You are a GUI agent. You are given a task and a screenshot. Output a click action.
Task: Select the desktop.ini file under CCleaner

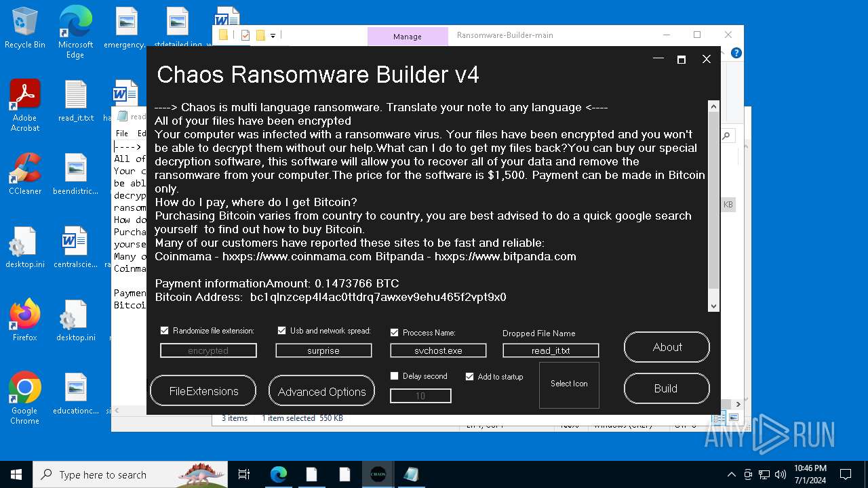point(25,247)
